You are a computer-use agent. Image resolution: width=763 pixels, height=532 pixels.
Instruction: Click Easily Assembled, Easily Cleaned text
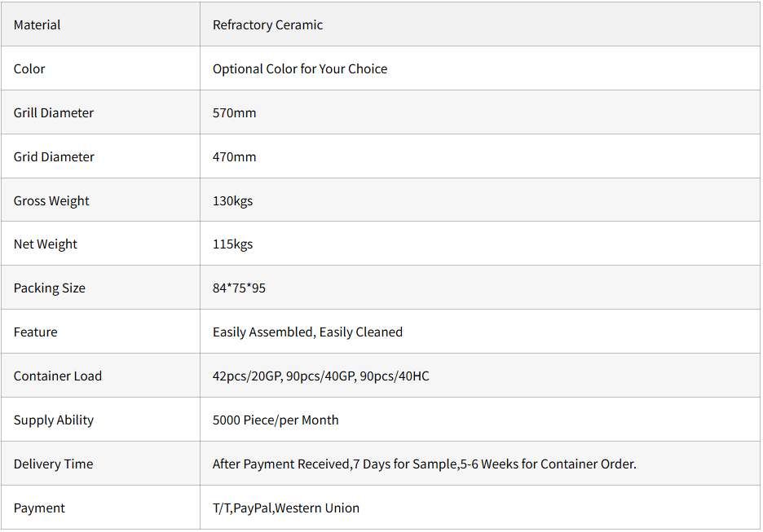[307, 332]
